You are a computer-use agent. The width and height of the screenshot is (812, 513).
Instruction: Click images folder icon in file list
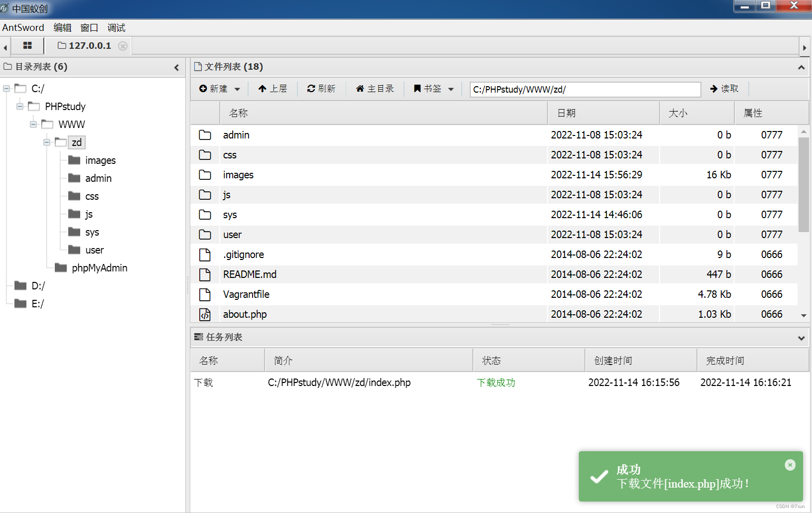205,175
